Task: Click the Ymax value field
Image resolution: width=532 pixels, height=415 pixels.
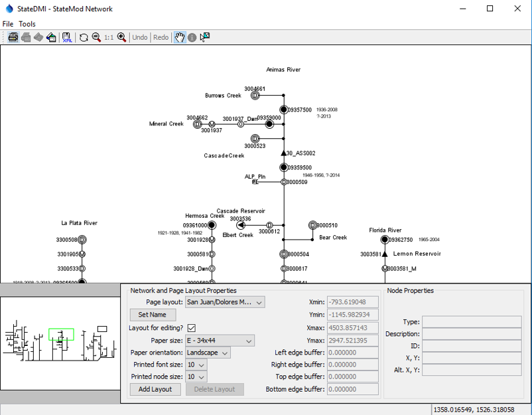Action: tap(352, 341)
